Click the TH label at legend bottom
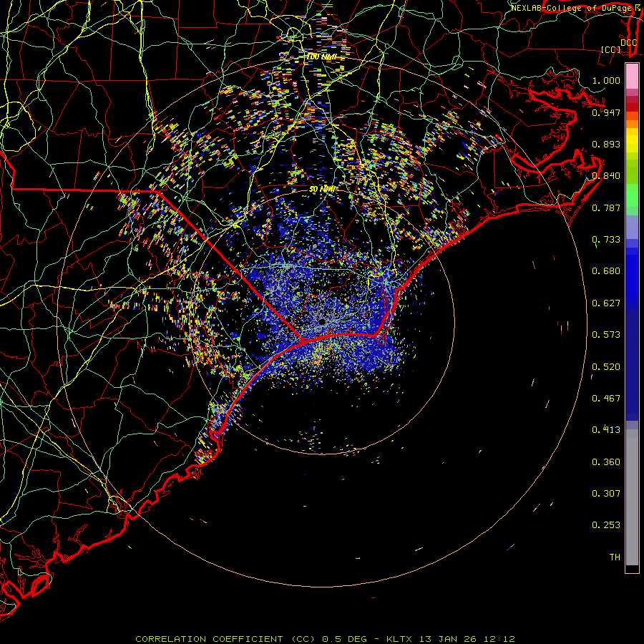 coord(615,557)
